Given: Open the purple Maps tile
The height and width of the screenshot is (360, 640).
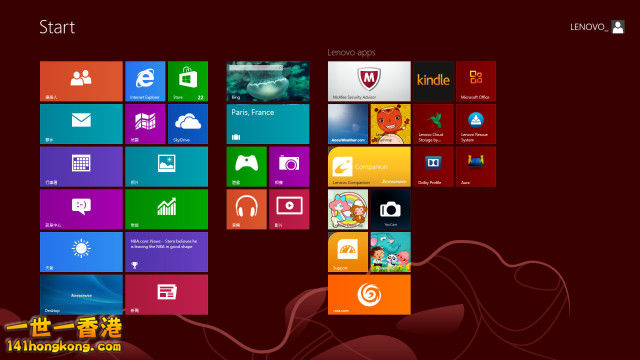Looking at the screenshot, I should (145, 124).
